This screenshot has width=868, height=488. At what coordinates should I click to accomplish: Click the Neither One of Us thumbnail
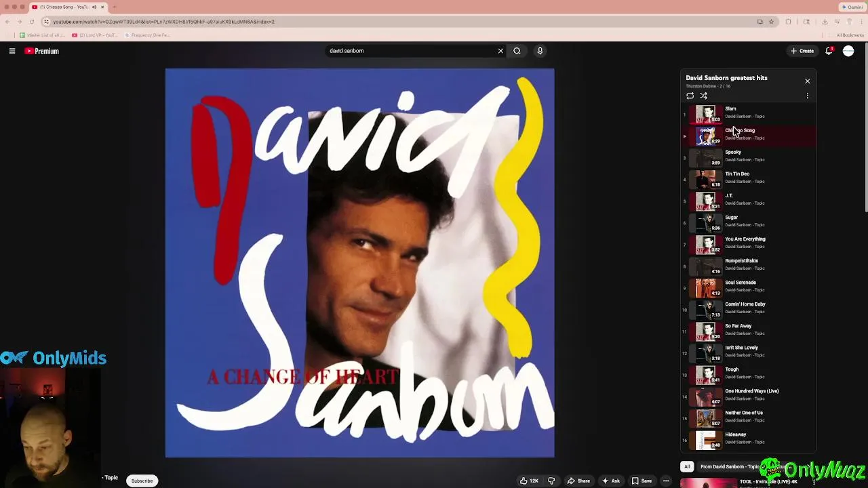[706, 418]
